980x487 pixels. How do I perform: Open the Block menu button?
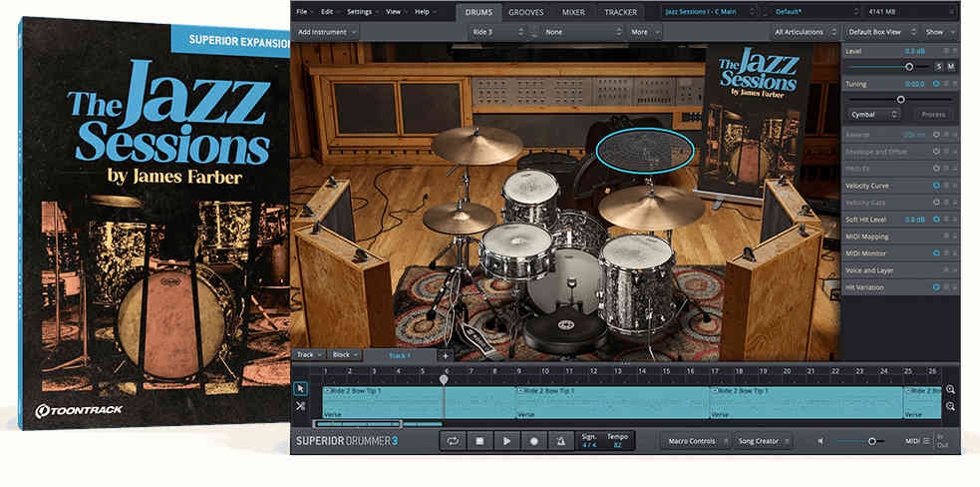345,355
